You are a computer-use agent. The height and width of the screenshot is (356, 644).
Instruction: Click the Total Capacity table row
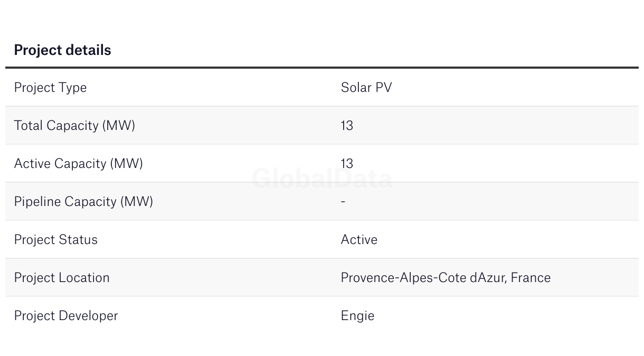point(322,126)
